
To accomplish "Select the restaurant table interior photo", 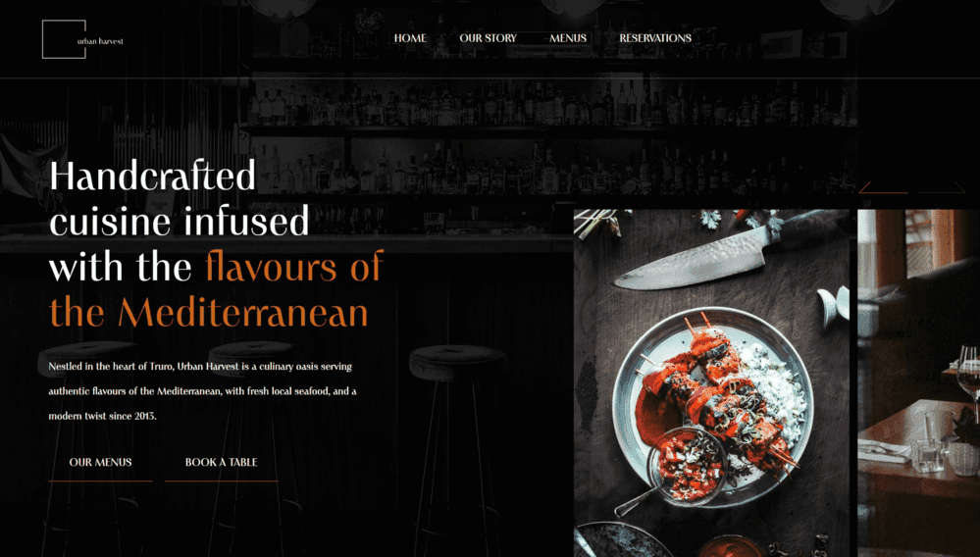I will [919, 382].
